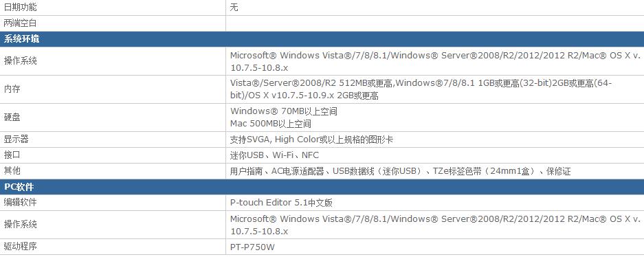Click the 编辑软件 row label
This screenshot has width=644, height=257.
[20, 203]
